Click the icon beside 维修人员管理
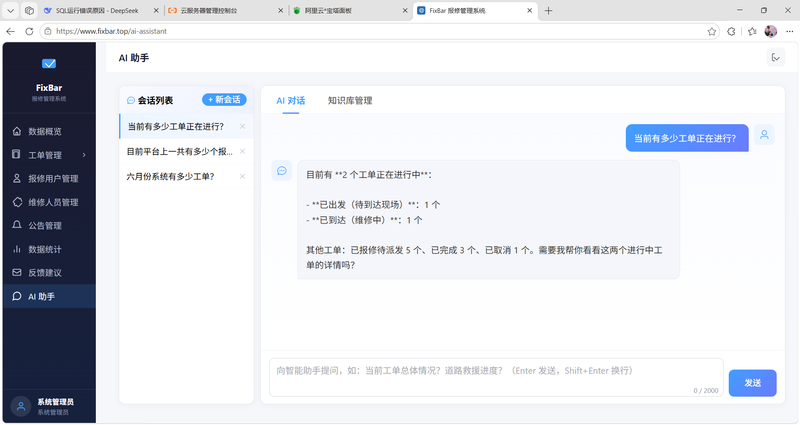Image resolution: width=800 pixels, height=425 pixels. pyautogui.click(x=17, y=202)
